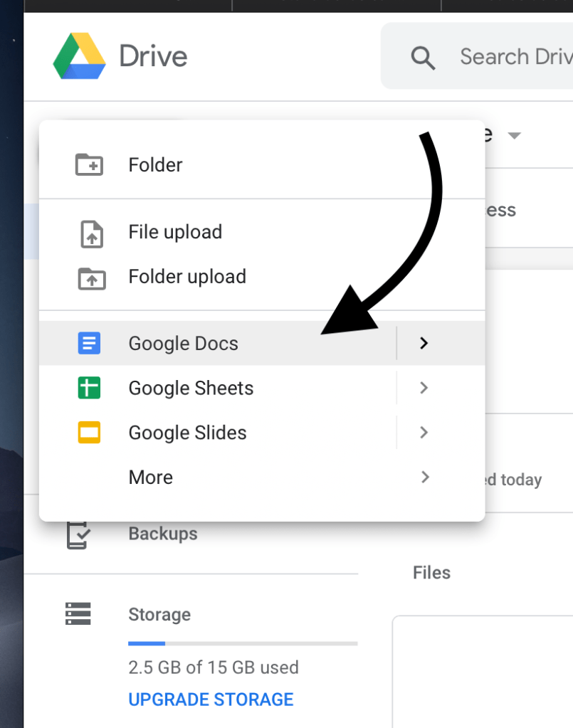
Task: Expand the Google Docs submenu arrow
Action: coord(424,343)
